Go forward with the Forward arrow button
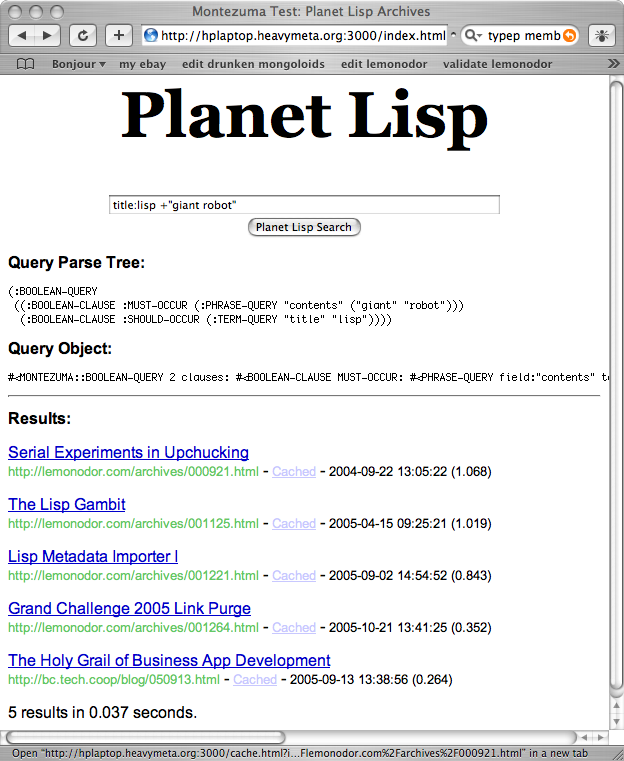This screenshot has width=624, height=761. coord(47,36)
